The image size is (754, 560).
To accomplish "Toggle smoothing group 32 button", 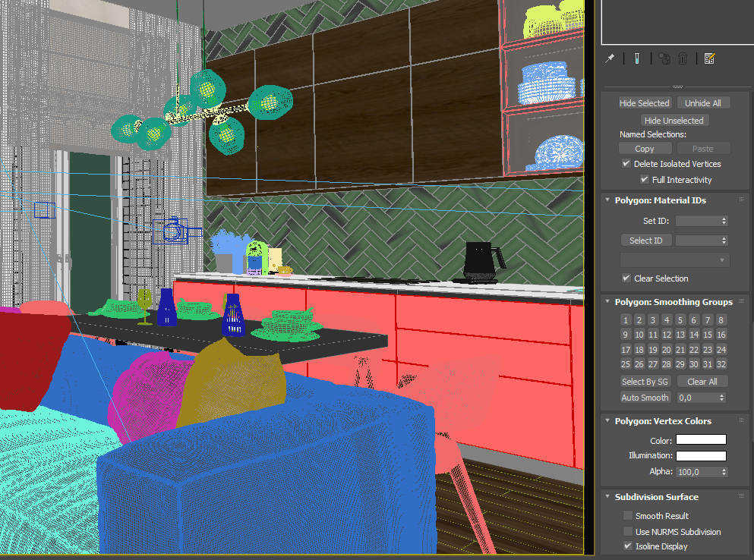I will (x=721, y=364).
